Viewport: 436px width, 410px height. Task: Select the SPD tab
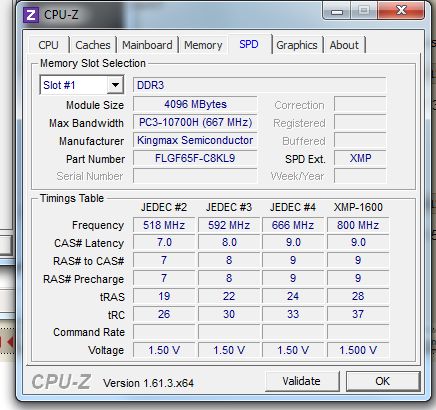click(x=249, y=44)
